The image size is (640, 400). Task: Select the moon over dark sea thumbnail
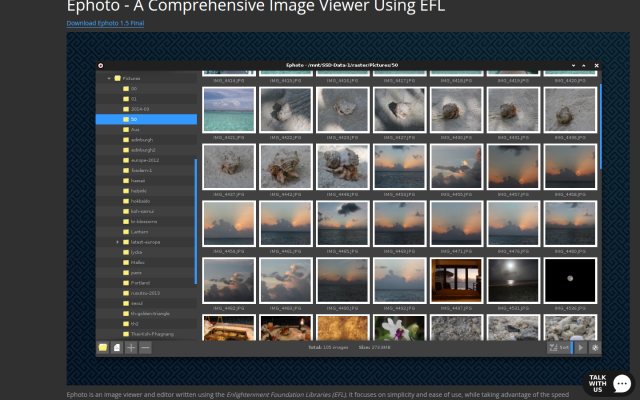point(513,280)
